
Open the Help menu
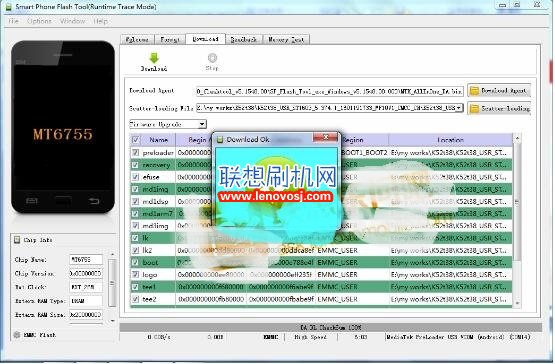pyautogui.click(x=101, y=21)
